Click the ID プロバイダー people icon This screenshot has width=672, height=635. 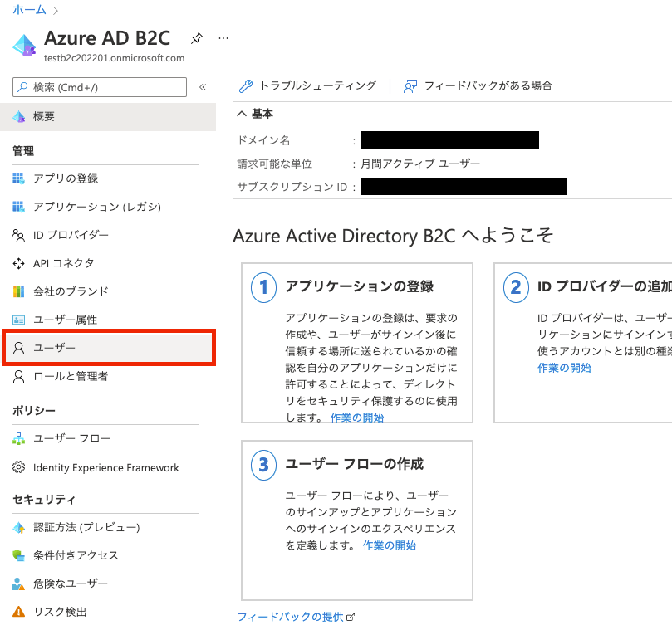[18, 235]
